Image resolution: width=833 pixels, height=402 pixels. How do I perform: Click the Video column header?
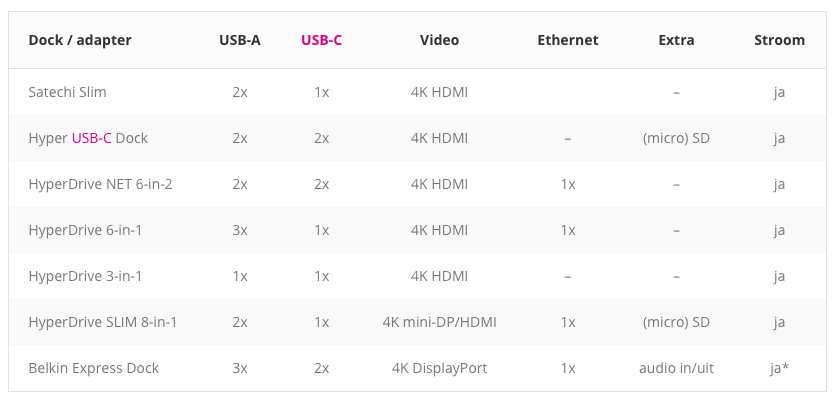439,40
